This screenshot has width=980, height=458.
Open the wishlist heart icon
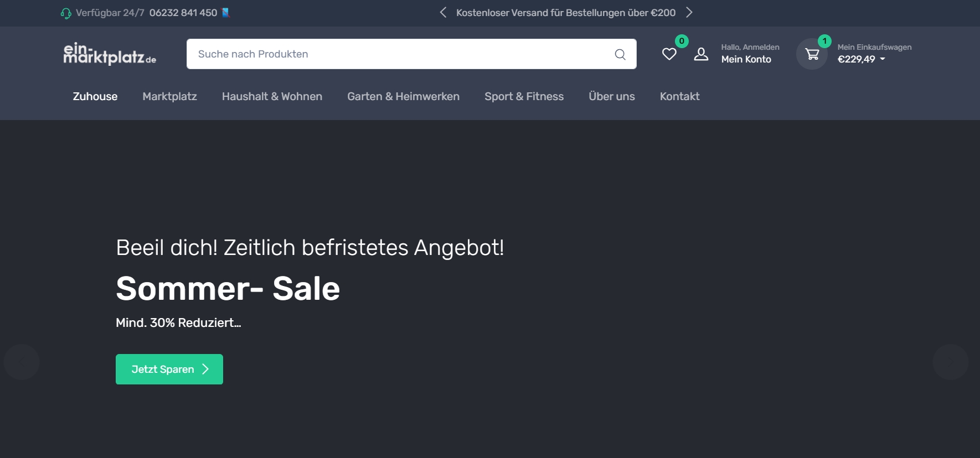(x=669, y=54)
